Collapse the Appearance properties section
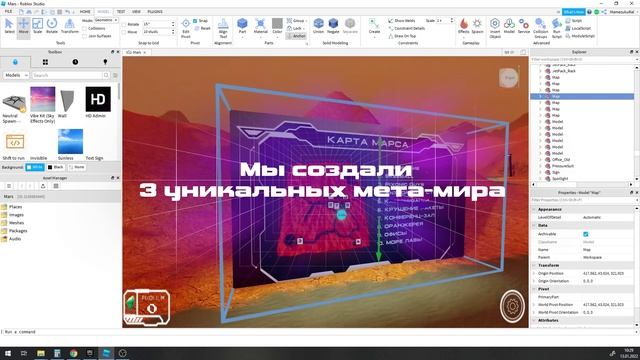Screen dimensions: 640x360 pos(534,209)
